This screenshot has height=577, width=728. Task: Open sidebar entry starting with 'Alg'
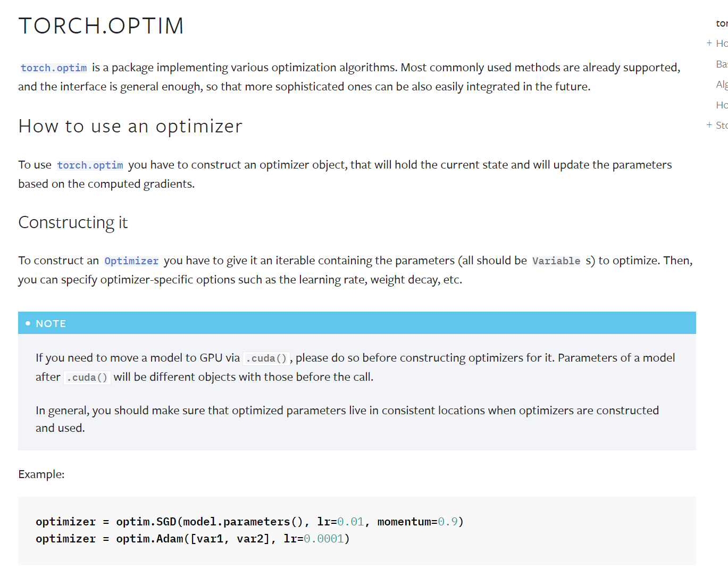pos(722,84)
